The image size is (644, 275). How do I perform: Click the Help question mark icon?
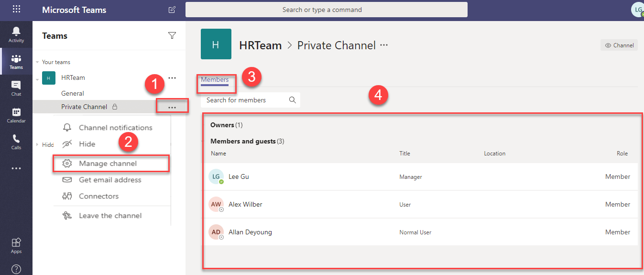[16, 269]
